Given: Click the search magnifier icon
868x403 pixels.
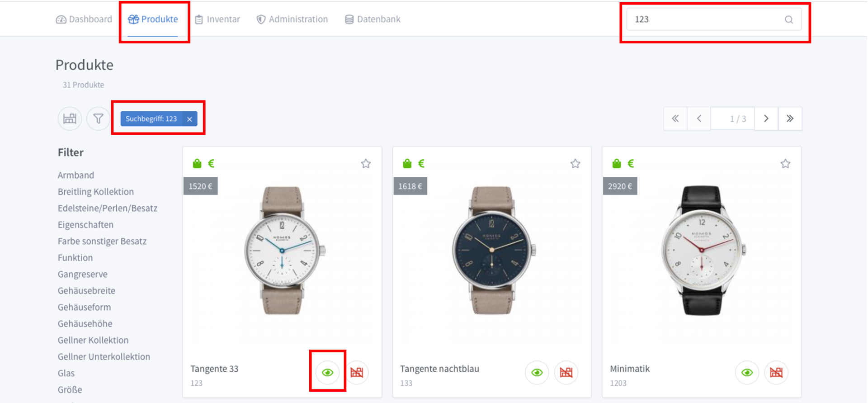Looking at the screenshot, I should click(x=788, y=19).
